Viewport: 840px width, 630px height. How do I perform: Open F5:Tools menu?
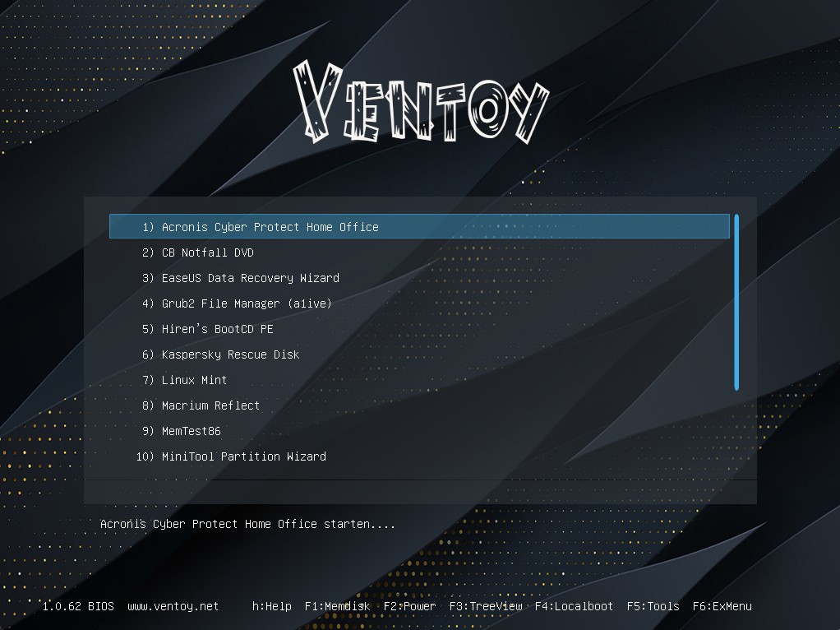click(x=653, y=606)
